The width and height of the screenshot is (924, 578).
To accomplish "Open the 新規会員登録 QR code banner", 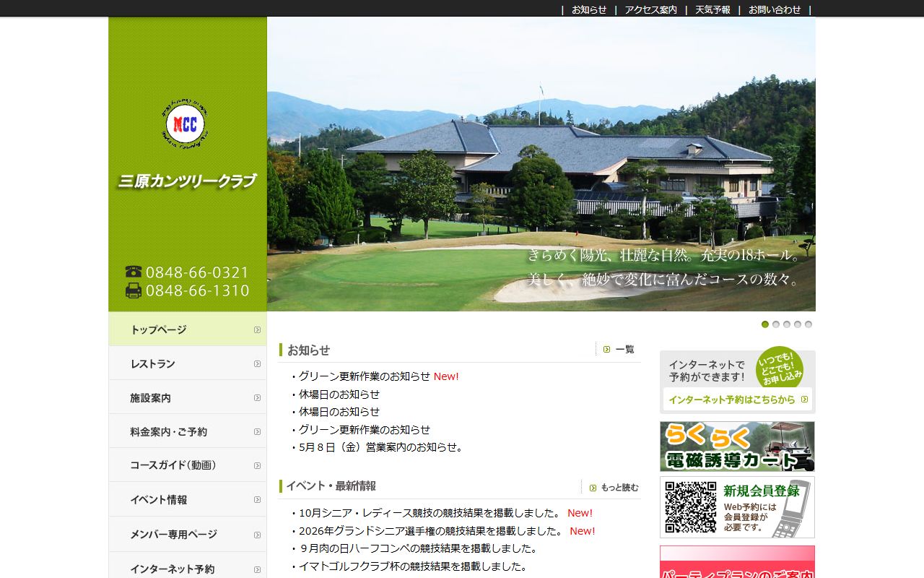I will tap(737, 507).
